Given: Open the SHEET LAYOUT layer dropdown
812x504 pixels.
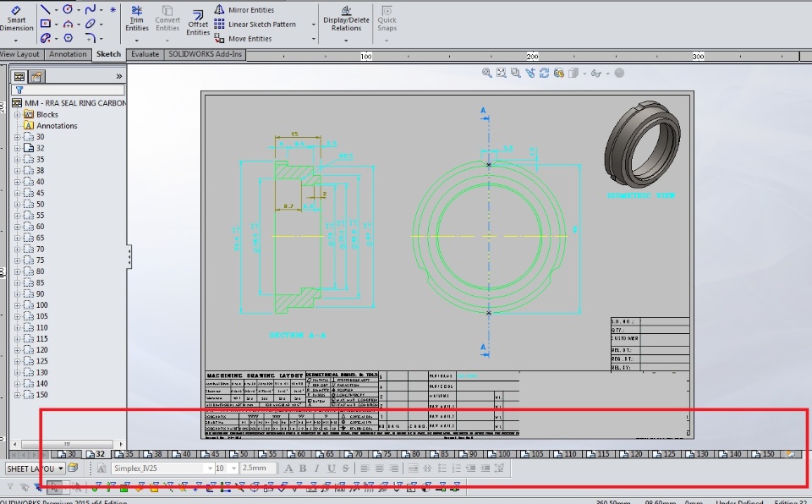Looking at the screenshot, I should [x=60, y=468].
